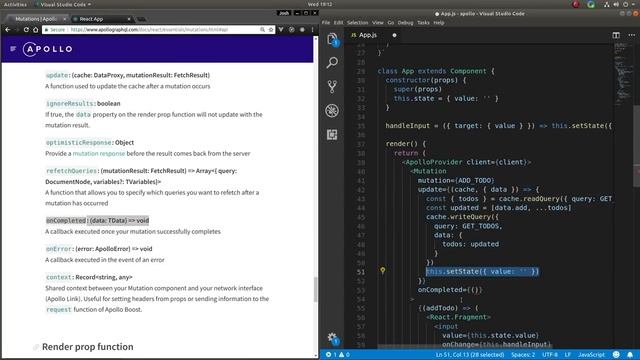
Task: Open the Go menu in VS Code
Action: tap(391, 23)
